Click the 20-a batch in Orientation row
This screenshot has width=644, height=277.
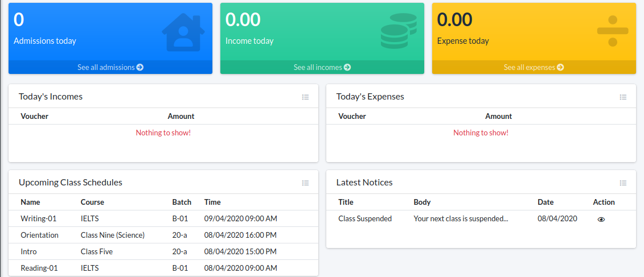point(179,235)
